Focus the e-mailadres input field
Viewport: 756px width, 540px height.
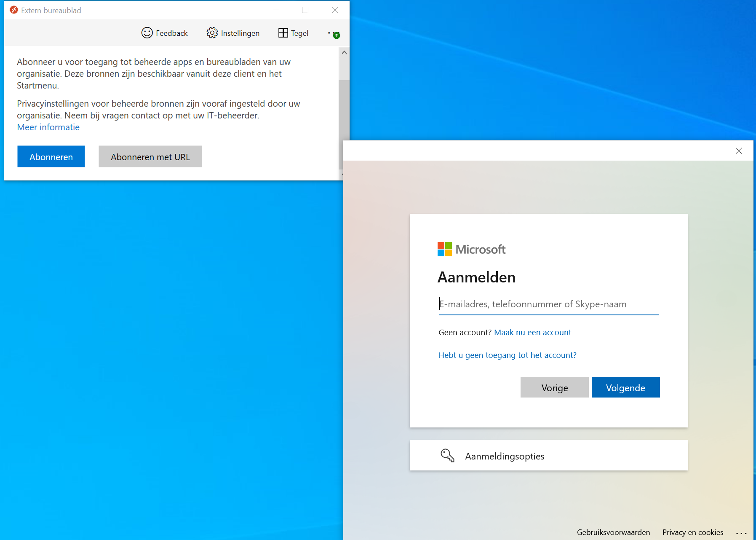(548, 304)
